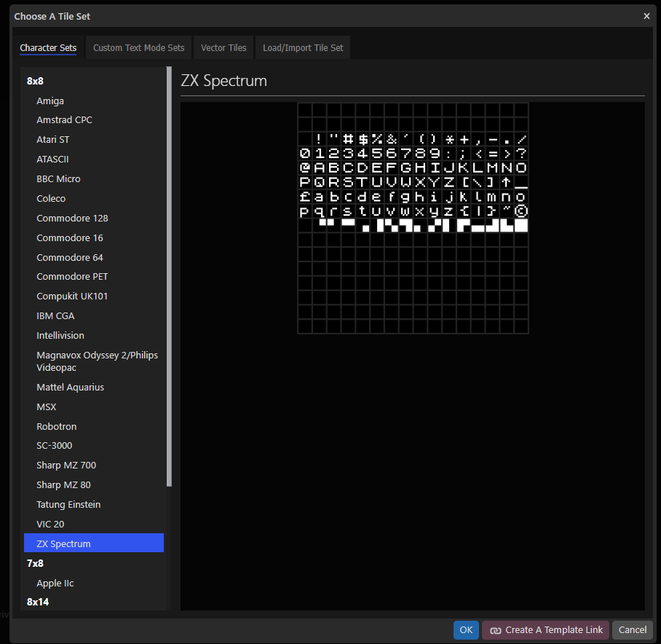661x644 pixels.
Task: Select the SC-3000 character set
Action: point(94,445)
